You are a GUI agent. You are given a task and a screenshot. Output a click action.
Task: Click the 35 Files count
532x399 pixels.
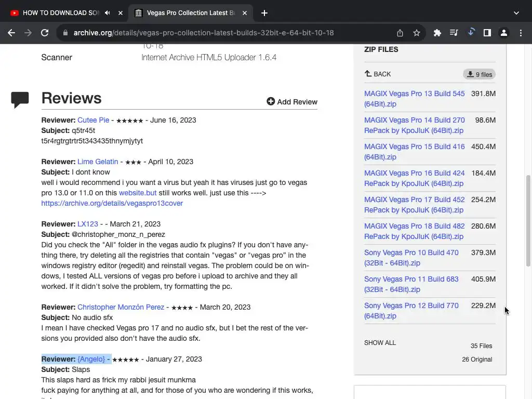click(481, 345)
